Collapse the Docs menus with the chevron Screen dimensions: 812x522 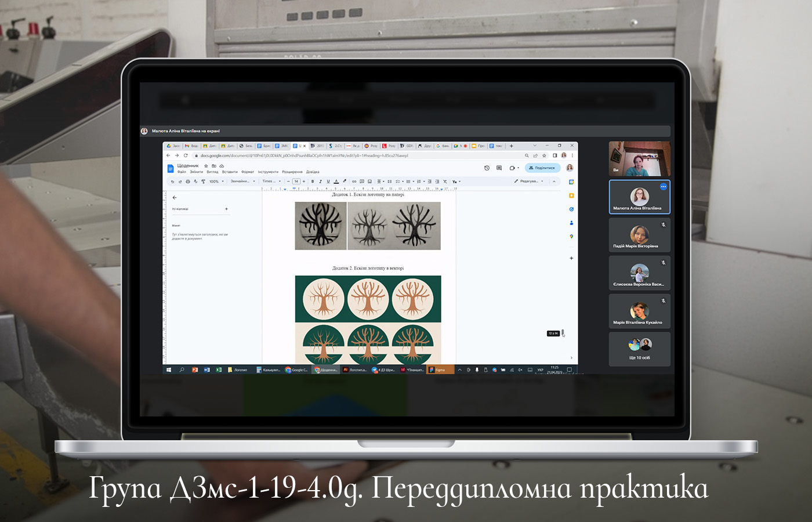(x=554, y=182)
